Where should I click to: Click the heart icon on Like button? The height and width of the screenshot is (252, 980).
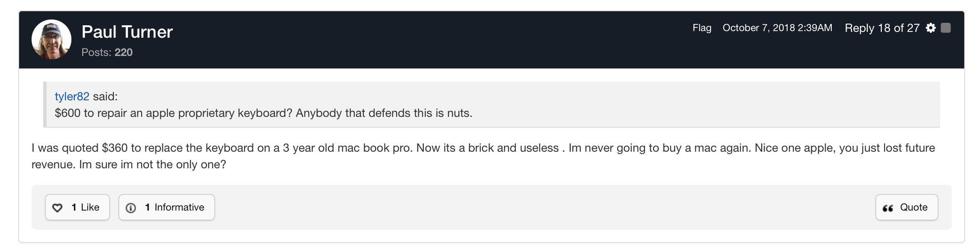[x=57, y=208]
